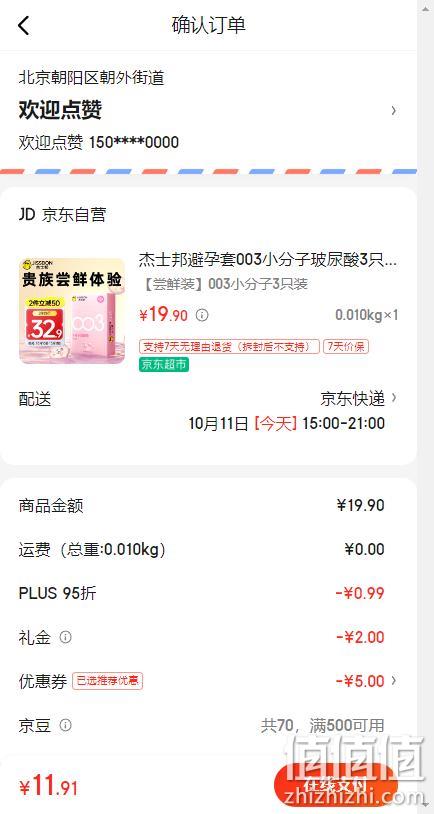Tap the red submit order button
The height and width of the screenshot is (814, 434).
tap(335, 786)
